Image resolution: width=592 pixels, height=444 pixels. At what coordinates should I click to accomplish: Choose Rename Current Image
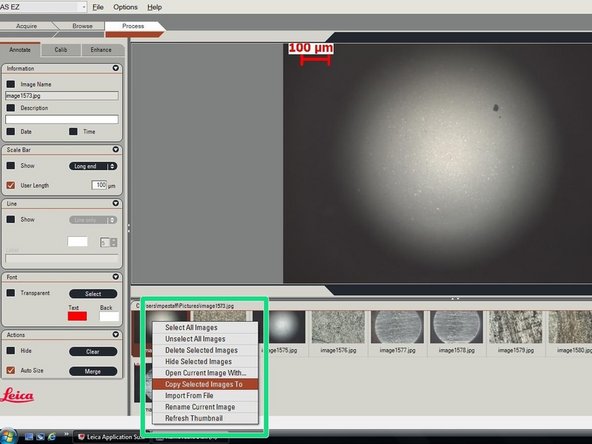pos(205,407)
